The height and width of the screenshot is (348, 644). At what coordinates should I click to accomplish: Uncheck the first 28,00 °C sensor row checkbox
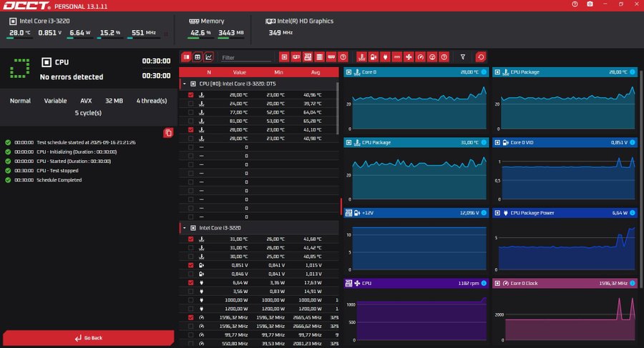coord(190,95)
